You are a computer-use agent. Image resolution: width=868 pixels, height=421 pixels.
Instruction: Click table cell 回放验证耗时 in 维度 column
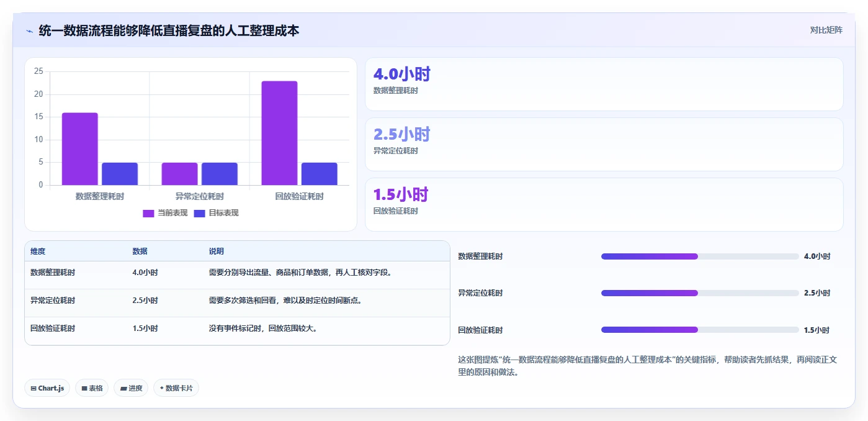click(53, 328)
